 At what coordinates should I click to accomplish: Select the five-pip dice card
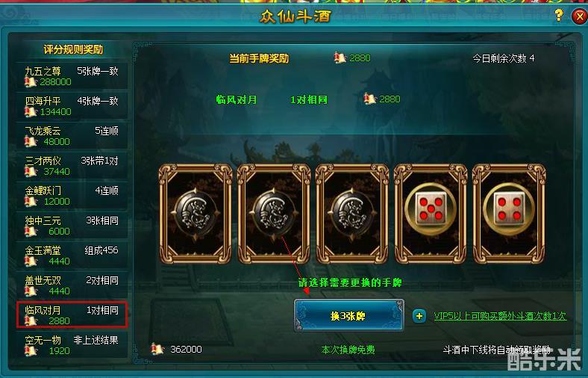click(x=431, y=214)
